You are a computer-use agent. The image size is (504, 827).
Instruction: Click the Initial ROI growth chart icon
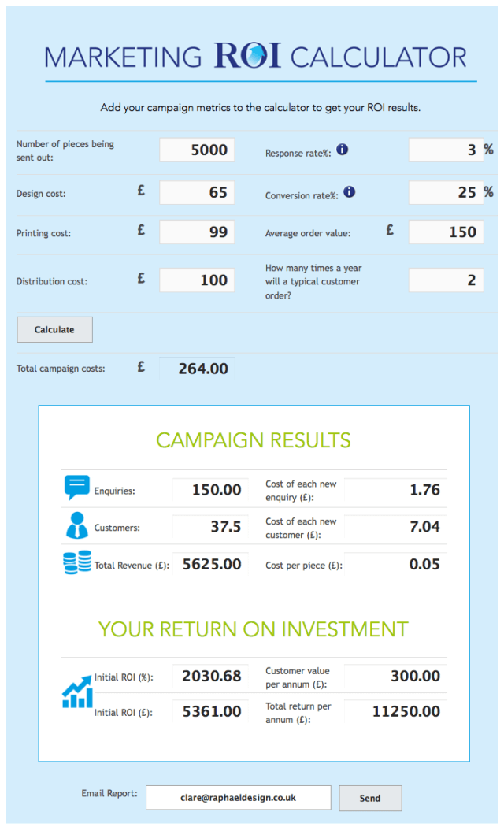coord(77,692)
